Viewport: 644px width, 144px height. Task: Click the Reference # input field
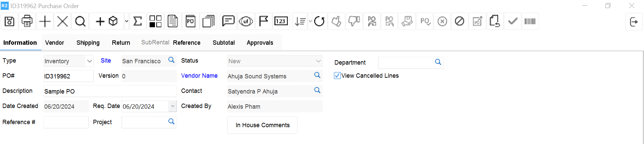coord(66,122)
